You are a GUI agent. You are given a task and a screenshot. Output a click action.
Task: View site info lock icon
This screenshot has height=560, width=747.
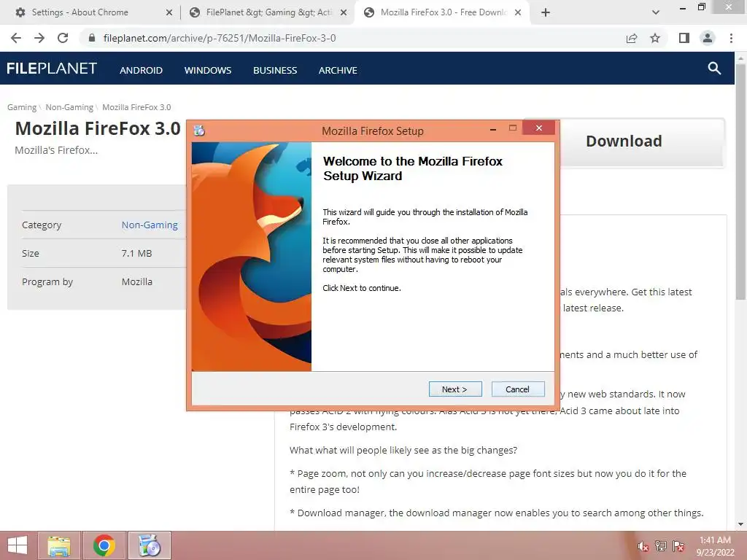(x=92, y=38)
